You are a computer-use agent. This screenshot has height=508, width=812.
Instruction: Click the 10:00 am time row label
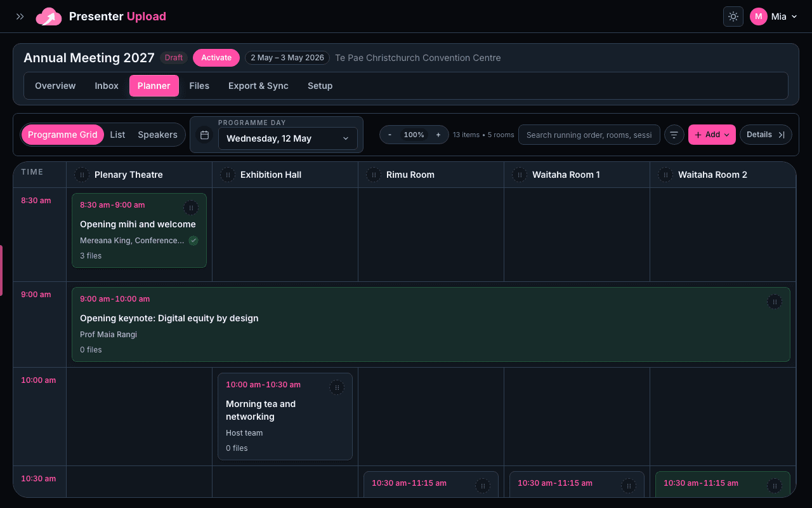39,380
